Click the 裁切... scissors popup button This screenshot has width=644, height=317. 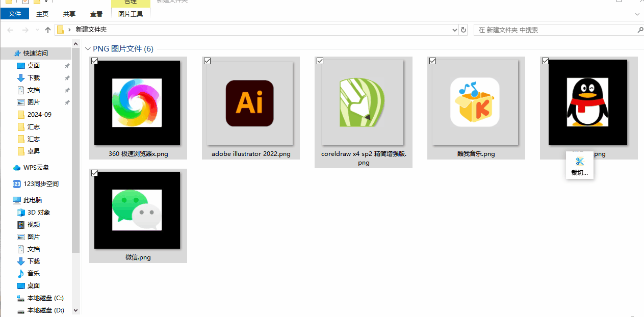click(x=579, y=166)
